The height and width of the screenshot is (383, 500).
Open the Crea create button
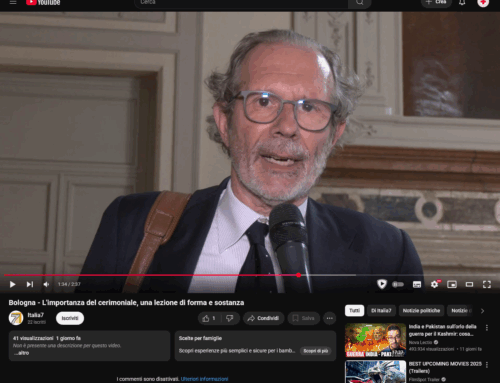pos(436,2)
